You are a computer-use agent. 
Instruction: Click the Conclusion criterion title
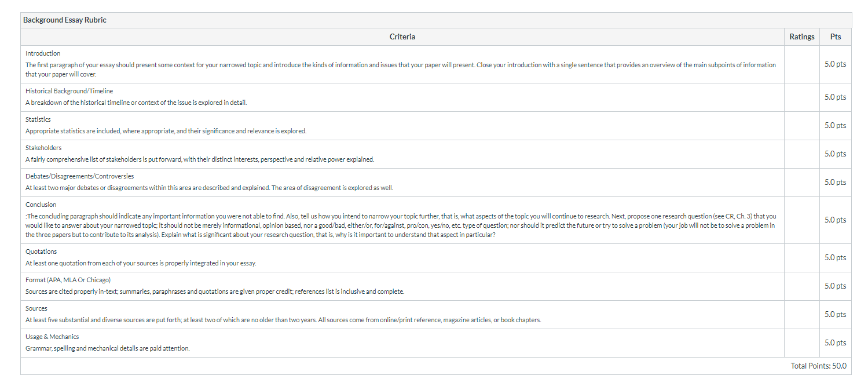click(41, 205)
